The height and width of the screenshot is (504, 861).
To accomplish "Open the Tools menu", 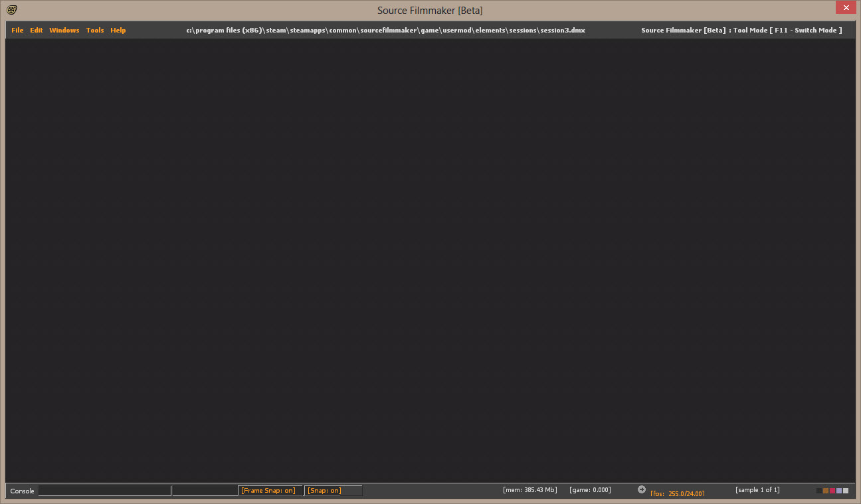I will (x=95, y=31).
